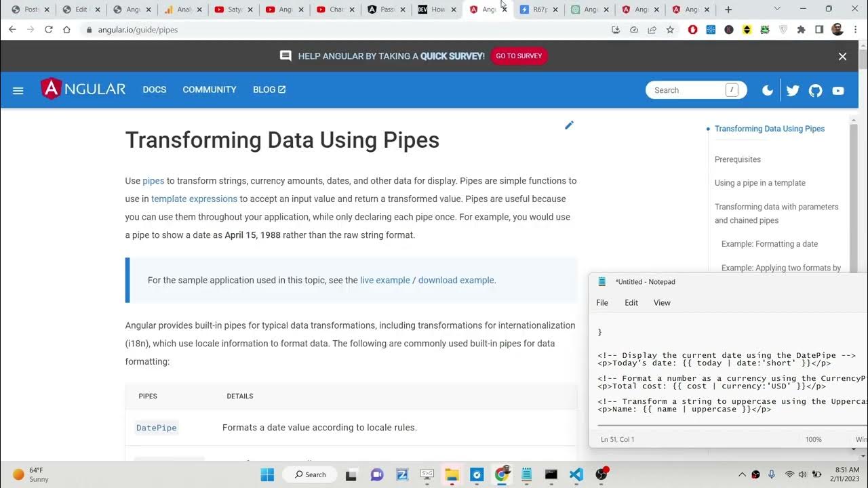This screenshot has height=488, width=868.
Task: Open the File menu in Notepad
Action: pyautogui.click(x=602, y=303)
